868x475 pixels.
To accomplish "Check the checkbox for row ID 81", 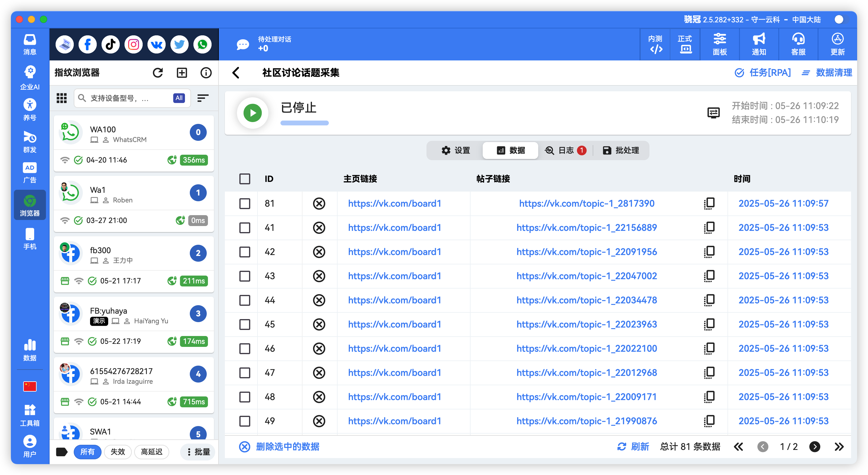I will [x=245, y=203].
